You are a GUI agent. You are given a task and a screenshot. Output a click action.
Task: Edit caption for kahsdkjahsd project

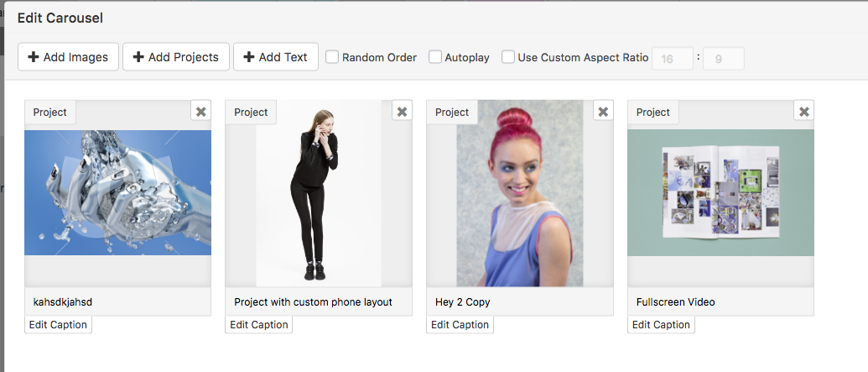tap(58, 325)
